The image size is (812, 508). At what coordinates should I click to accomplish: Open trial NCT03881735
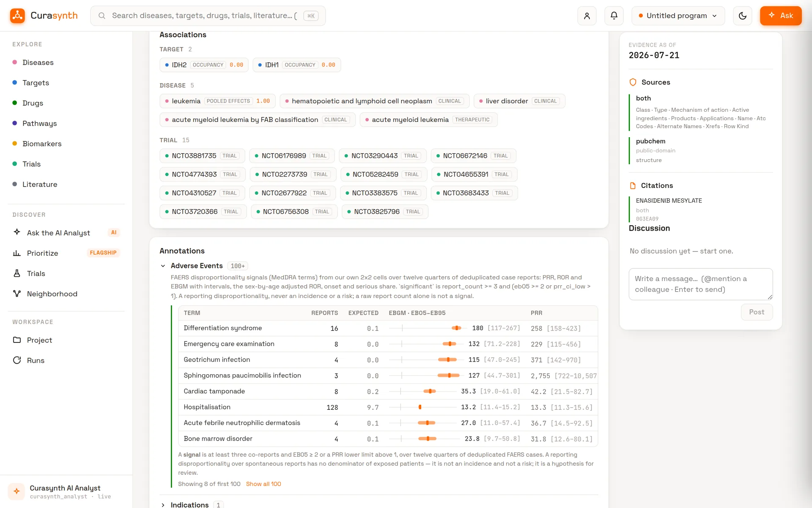202,156
